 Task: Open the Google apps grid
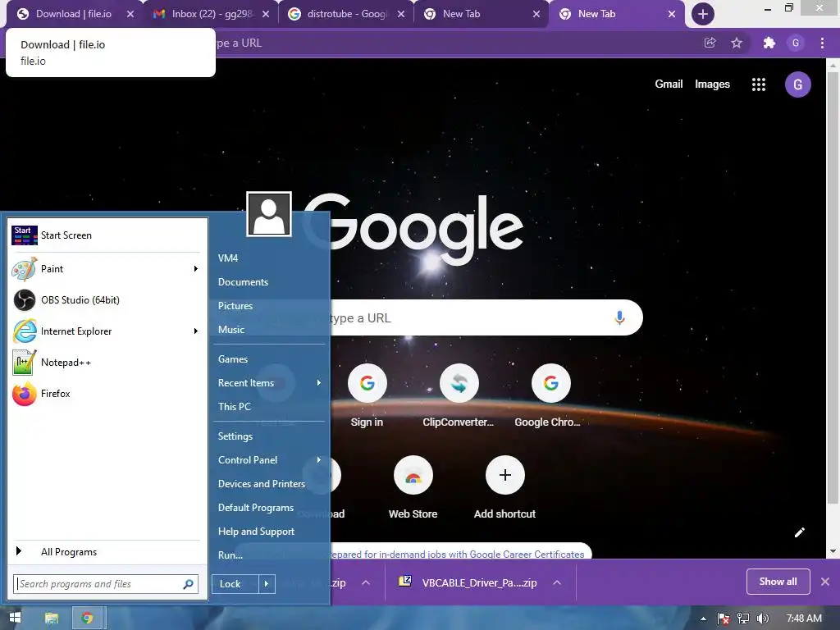coord(759,84)
